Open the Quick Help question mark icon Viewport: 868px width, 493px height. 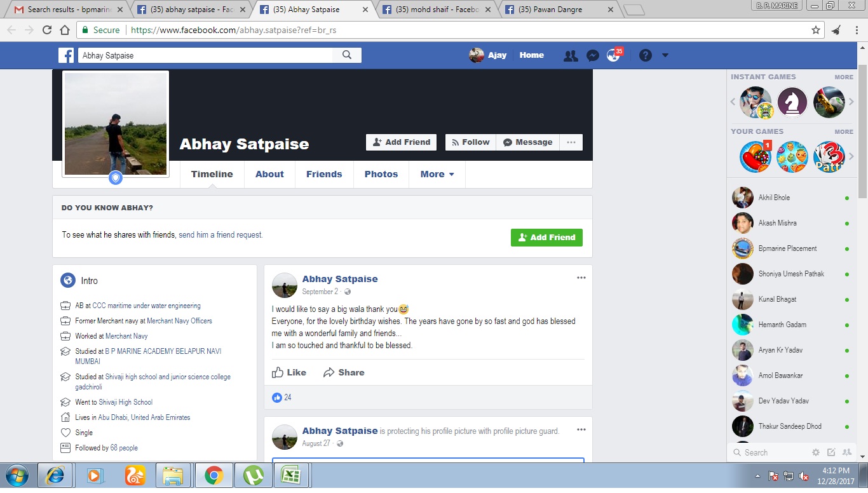coord(646,55)
